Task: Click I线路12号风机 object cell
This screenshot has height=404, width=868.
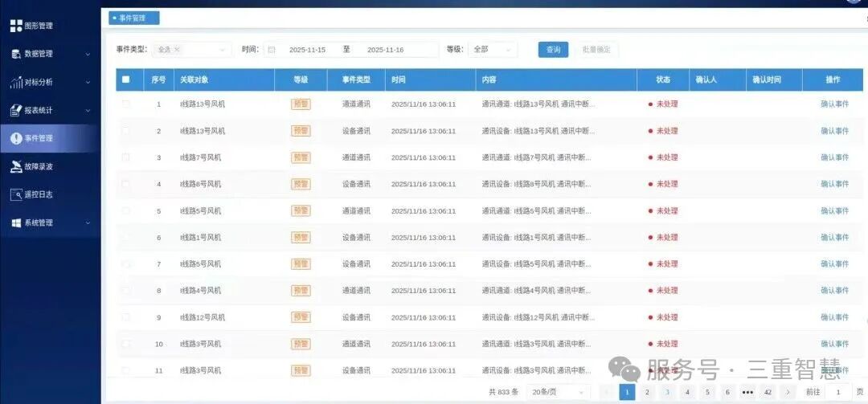Action: (203, 317)
